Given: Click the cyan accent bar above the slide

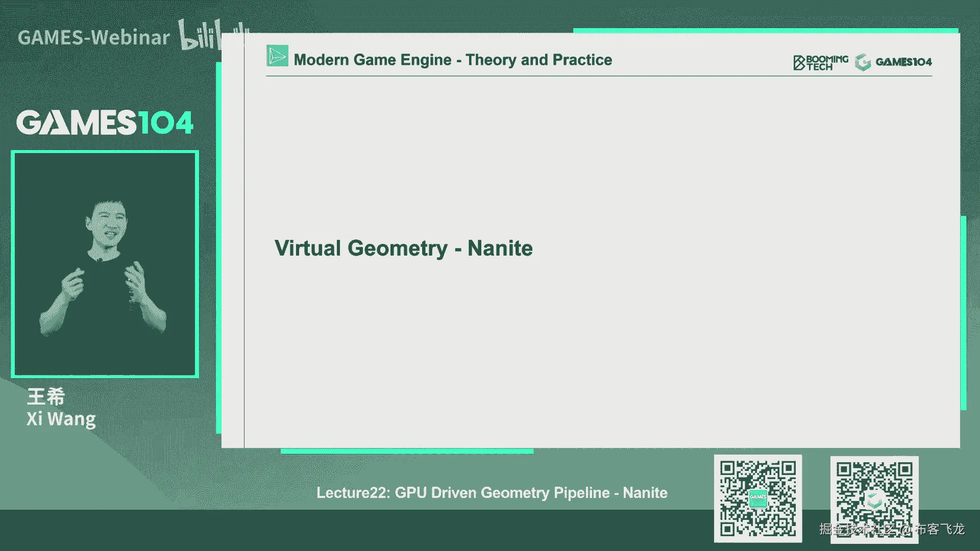Looking at the screenshot, I should (765, 31).
